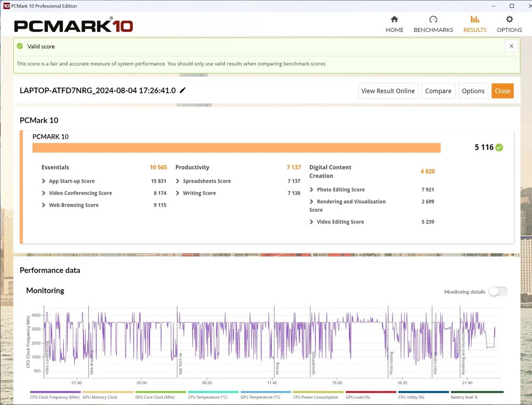Click the Productivity score 7 137 heading

click(x=294, y=167)
